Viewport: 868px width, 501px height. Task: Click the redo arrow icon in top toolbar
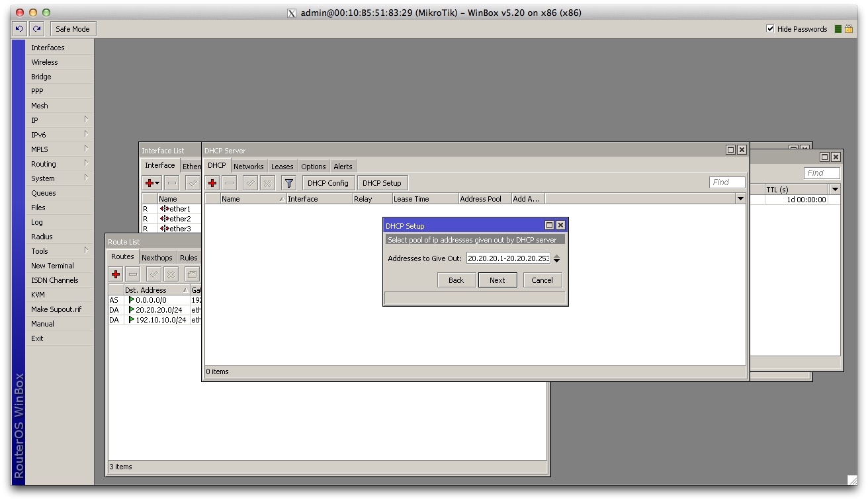(x=36, y=29)
